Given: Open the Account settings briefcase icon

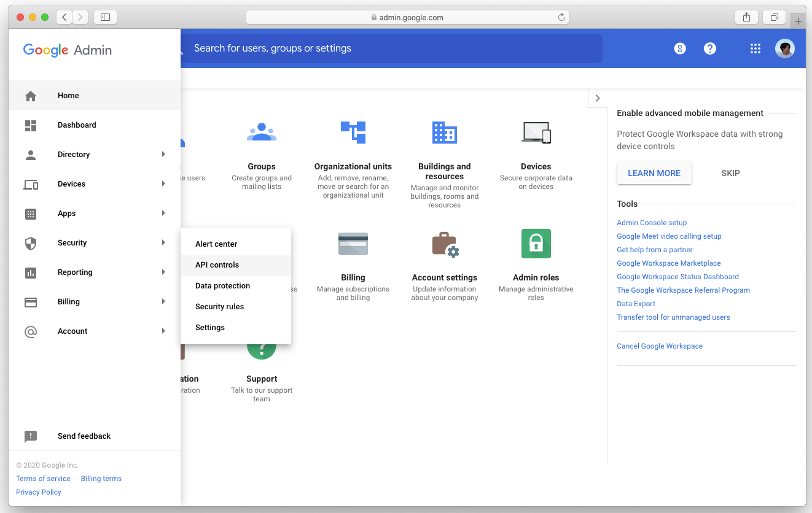Looking at the screenshot, I should (445, 244).
